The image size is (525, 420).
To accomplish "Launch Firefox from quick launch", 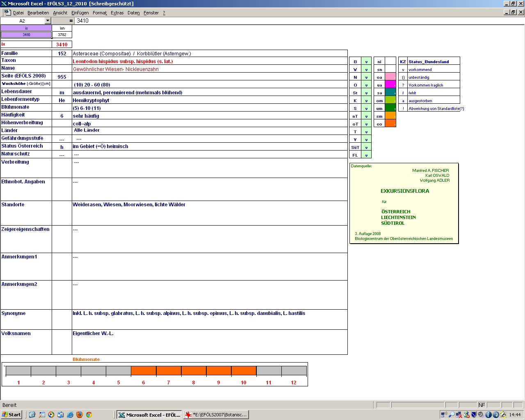I will (79, 415).
